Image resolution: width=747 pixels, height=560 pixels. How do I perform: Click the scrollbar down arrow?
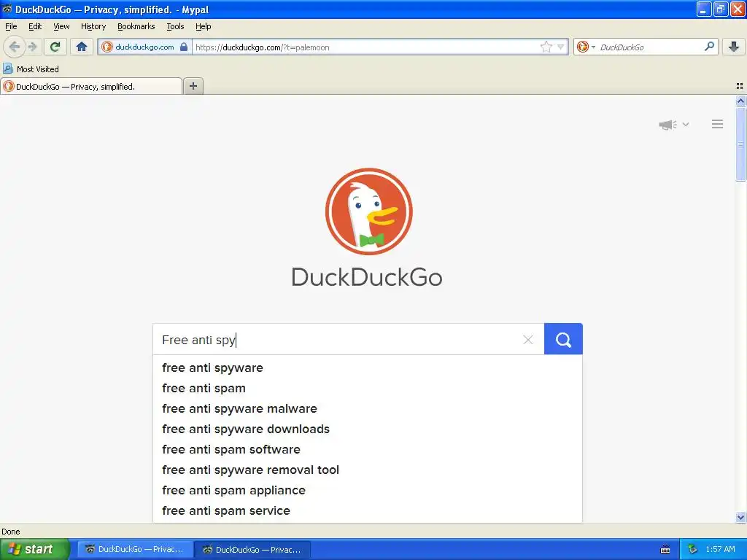tap(740, 517)
